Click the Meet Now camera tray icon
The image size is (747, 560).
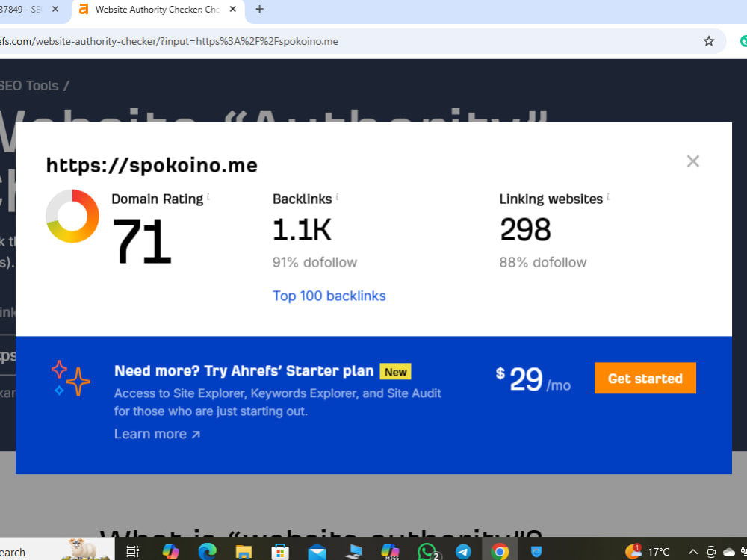[711, 552]
